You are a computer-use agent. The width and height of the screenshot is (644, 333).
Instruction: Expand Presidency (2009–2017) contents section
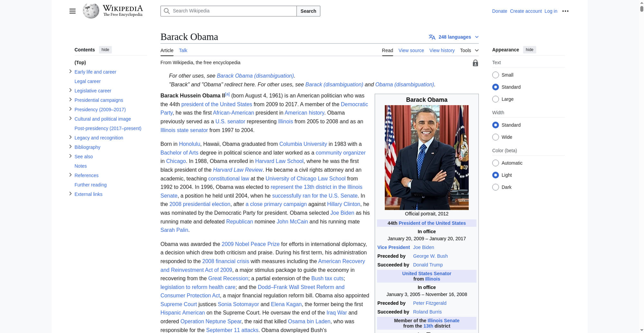coord(70,109)
